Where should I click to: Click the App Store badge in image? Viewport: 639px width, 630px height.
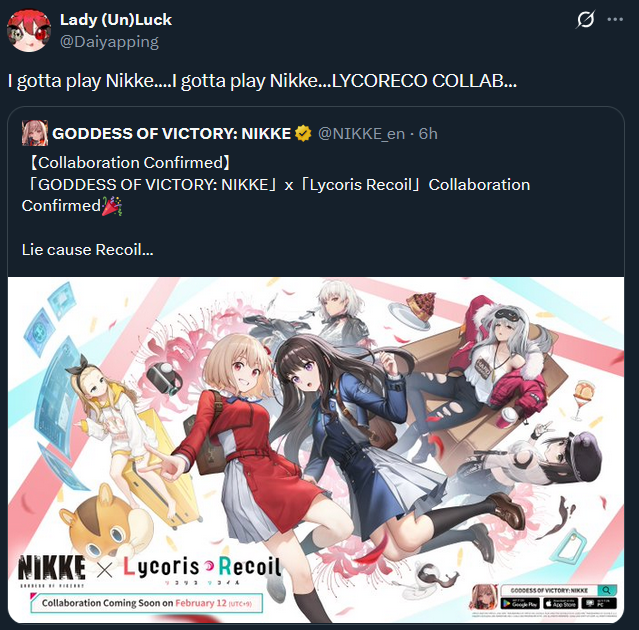pyautogui.click(x=561, y=604)
